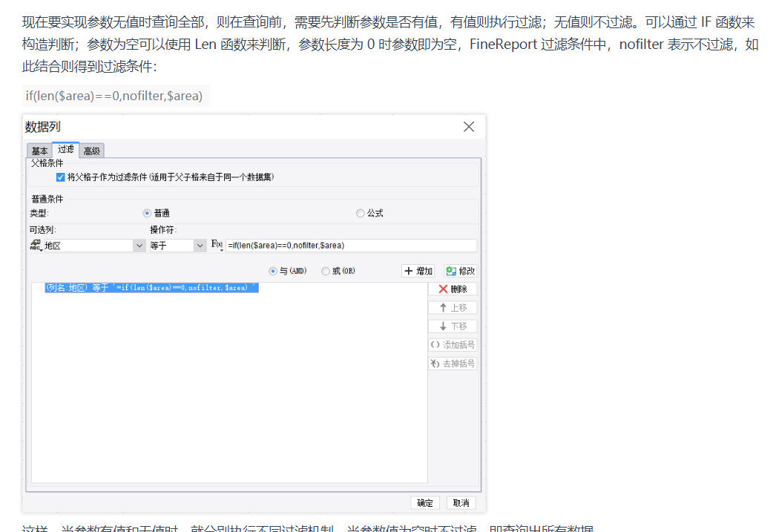Open the 地区 column dropdown
The width and height of the screenshot is (773, 532).
tap(139, 245)
